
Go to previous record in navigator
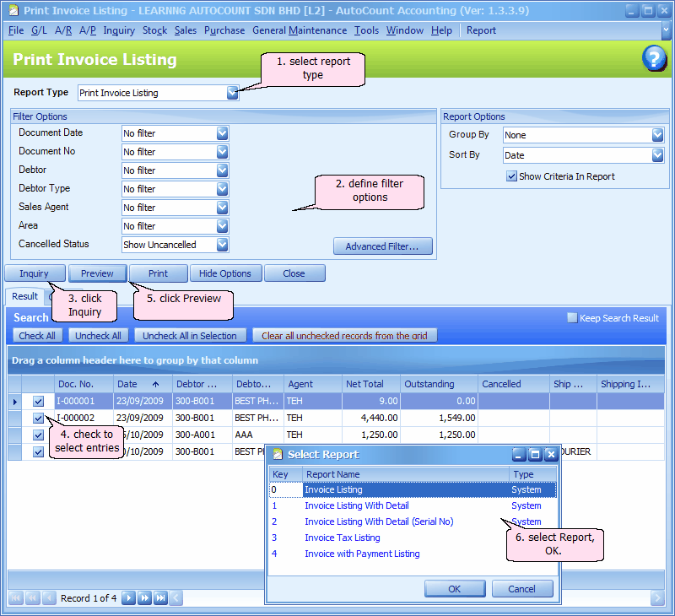point(47,598)
